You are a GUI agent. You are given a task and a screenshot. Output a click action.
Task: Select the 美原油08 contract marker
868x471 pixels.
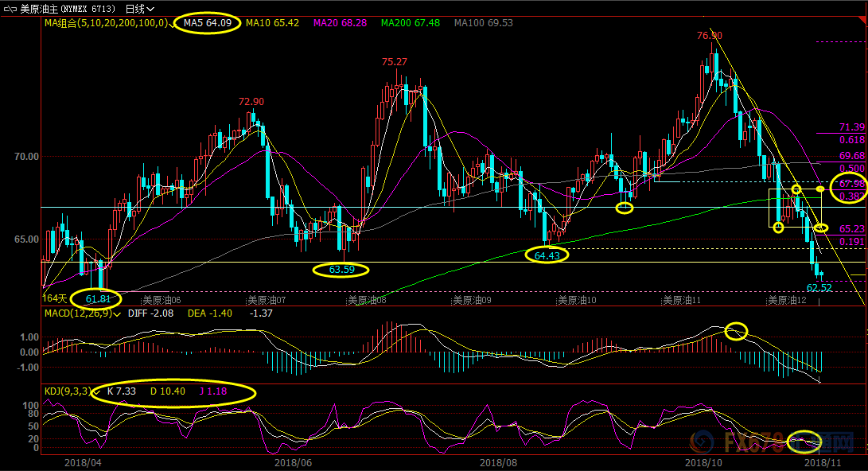368,301
